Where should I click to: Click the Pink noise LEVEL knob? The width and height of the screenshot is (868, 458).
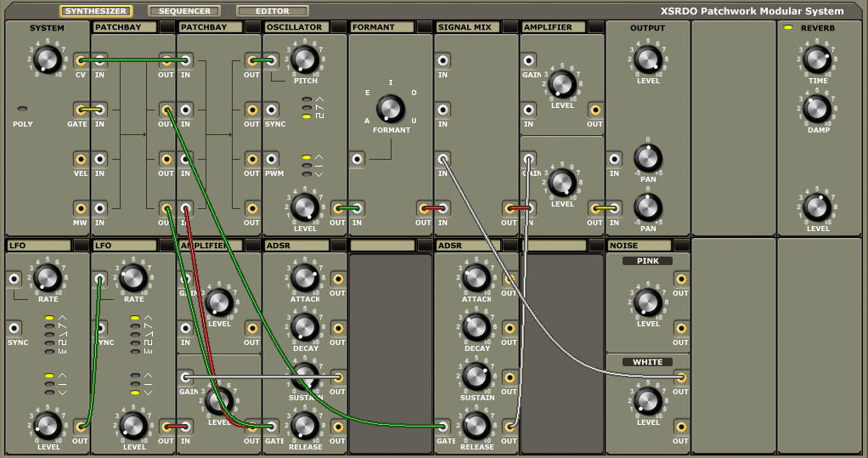coord(648,303)
